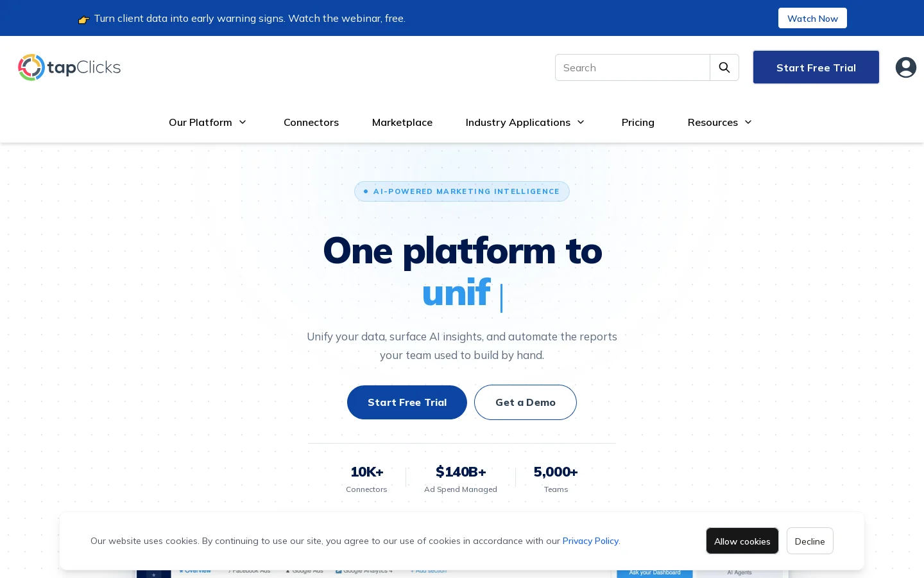Open the Marketplace menu item

tap(402, 122)
